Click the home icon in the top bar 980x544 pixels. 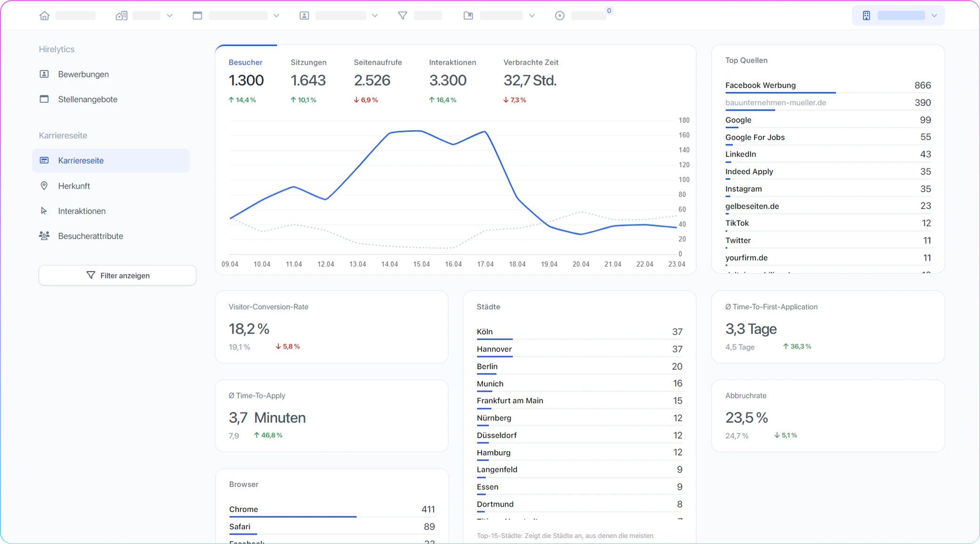[x=44, y=15]
